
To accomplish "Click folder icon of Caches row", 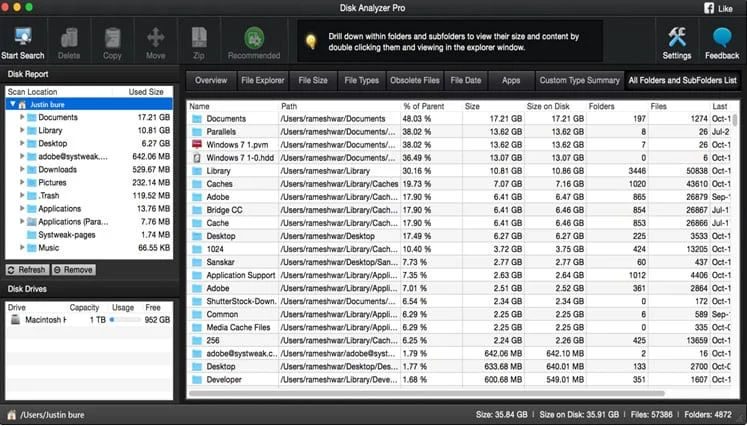I will [197, 184].
